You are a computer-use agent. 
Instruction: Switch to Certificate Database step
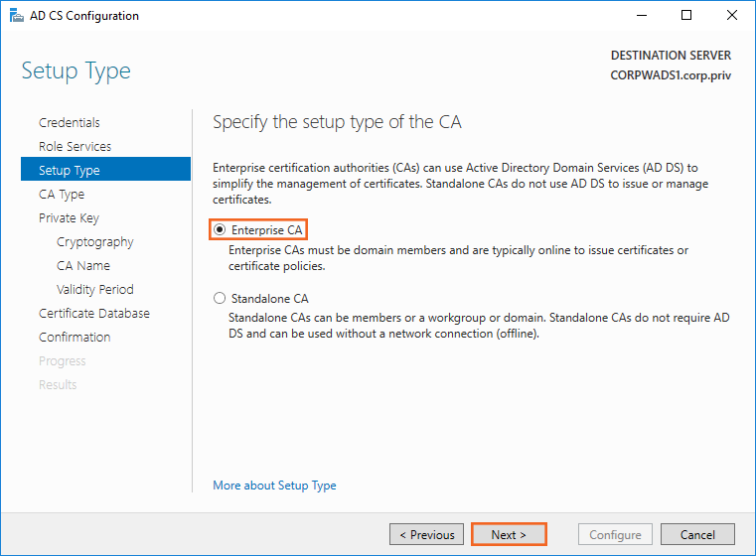(94, 314)
